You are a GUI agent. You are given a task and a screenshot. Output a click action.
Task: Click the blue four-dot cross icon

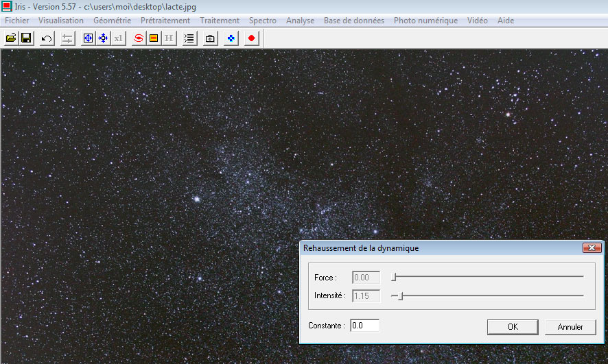[x=231, y=38]
